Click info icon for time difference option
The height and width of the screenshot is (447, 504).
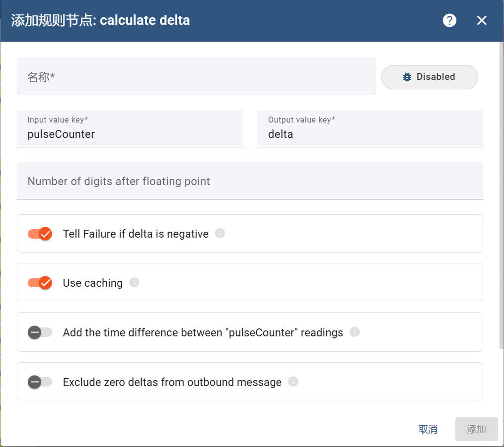point(355,332)
